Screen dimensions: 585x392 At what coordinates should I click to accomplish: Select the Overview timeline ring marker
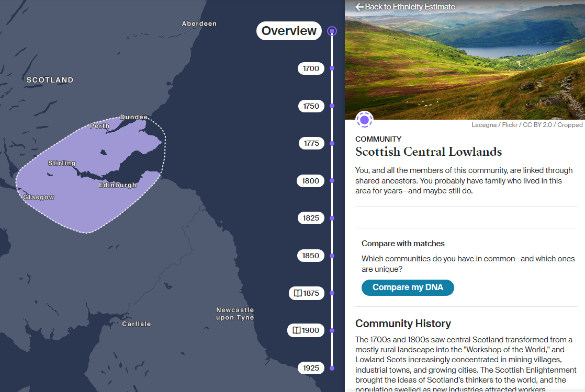[332, 31]
